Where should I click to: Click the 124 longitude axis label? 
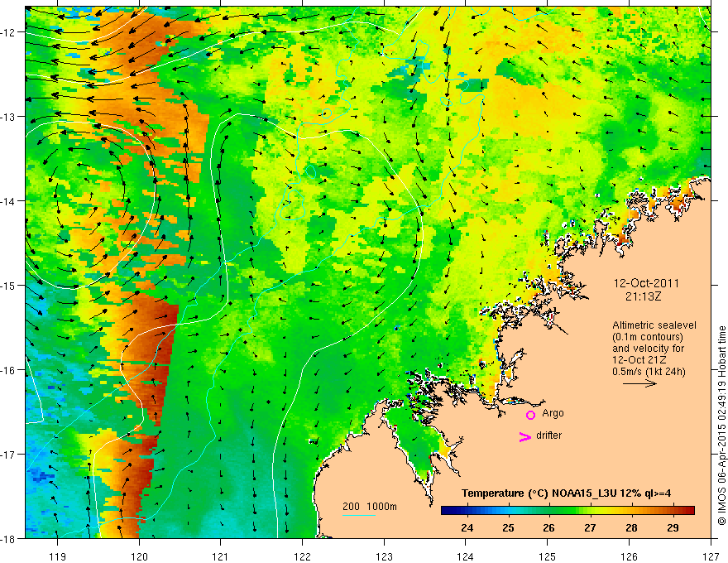click(x=466, y=556)
